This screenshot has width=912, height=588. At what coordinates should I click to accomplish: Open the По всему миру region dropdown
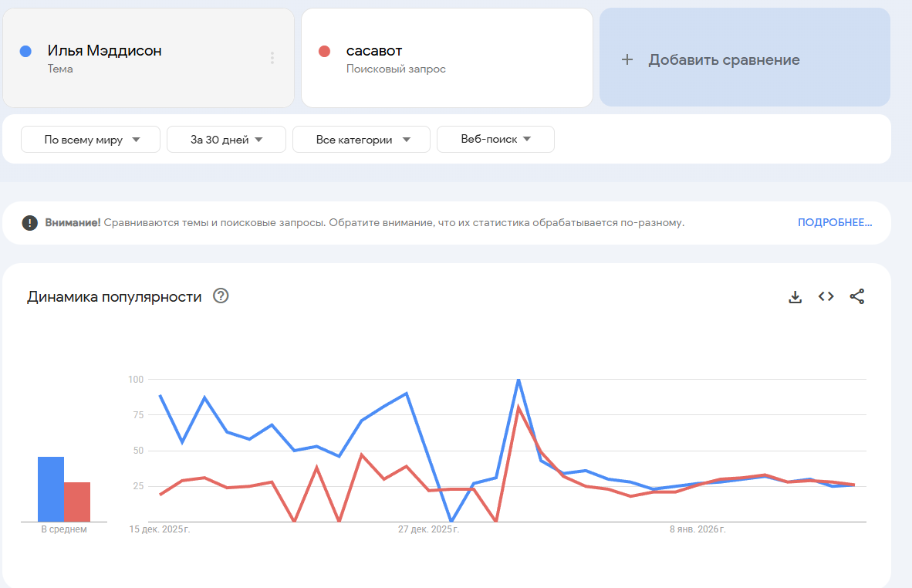[91, 140]
